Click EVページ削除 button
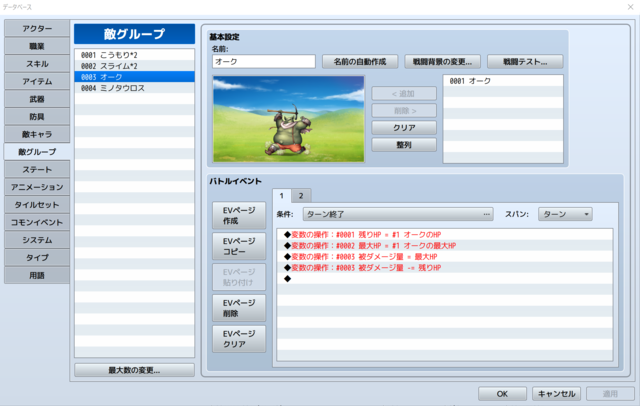This screenshot has width=640, height=406. 239,308
